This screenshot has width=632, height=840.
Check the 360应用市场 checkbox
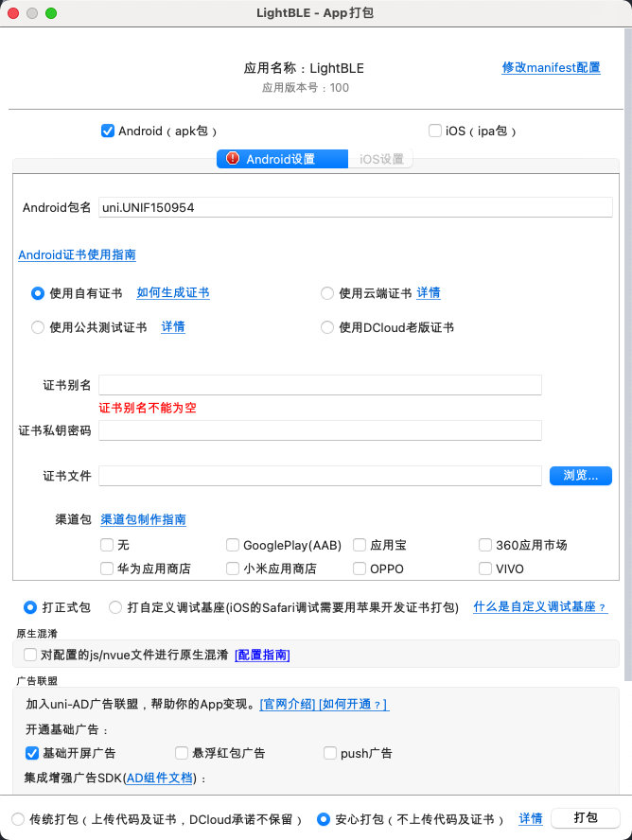point(484,545)
